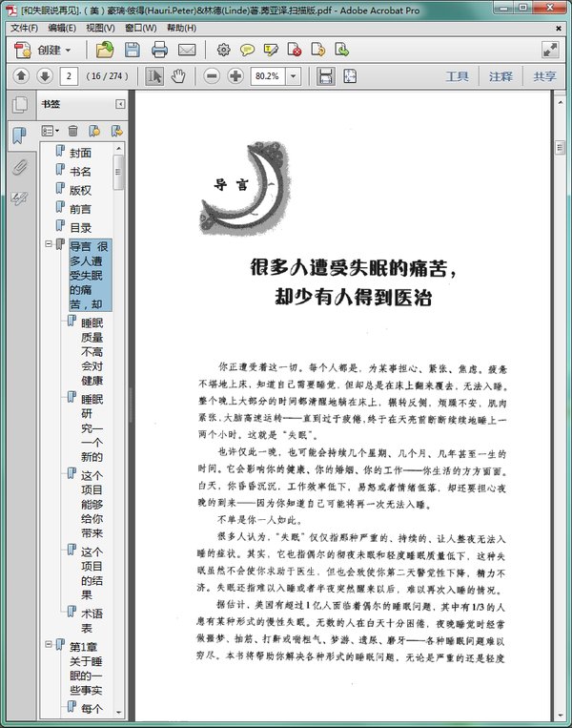Collapse the 导言 bookmark tree node
This screenshot has height=728, width=572.
point(49,243)
